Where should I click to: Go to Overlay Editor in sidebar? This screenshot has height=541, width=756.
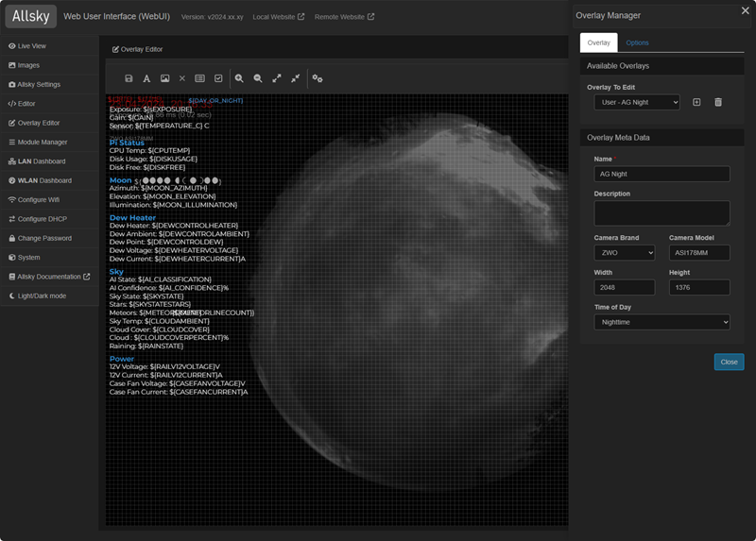click(x=50, y=124)
